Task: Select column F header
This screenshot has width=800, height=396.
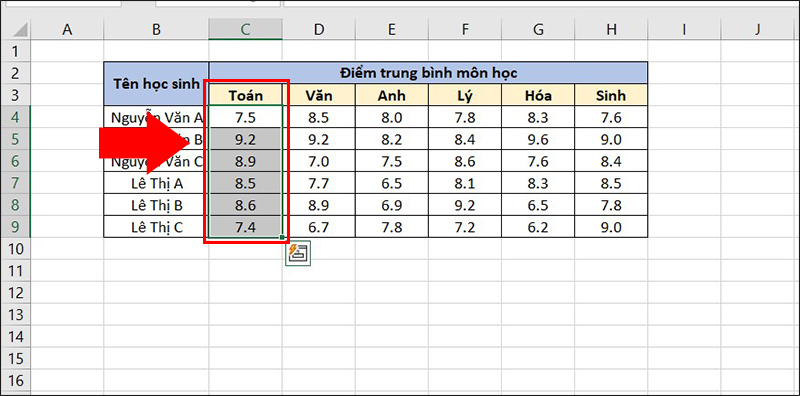Action: point(465,30)
